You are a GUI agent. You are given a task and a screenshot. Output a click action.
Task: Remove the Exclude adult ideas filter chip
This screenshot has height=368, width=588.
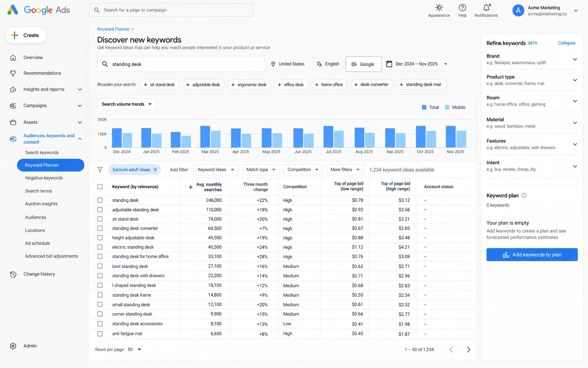pyautogui.click(x=155, y=170)
